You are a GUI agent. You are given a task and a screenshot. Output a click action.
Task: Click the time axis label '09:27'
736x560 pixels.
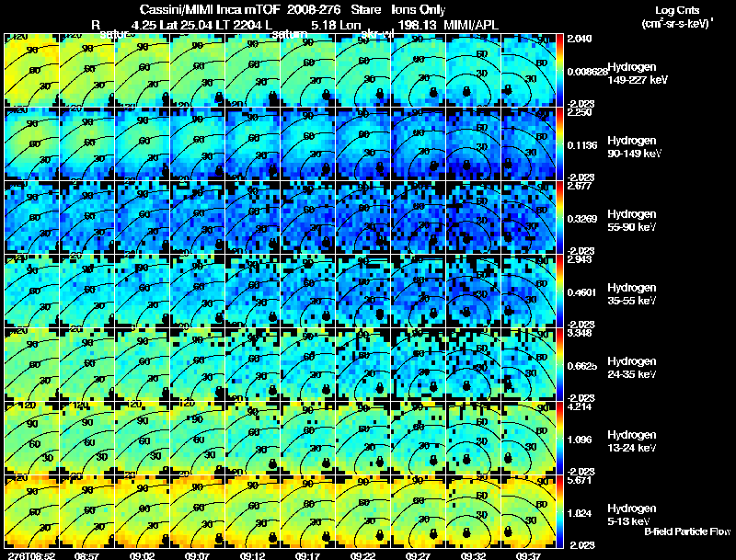click(x=418, y=555)
